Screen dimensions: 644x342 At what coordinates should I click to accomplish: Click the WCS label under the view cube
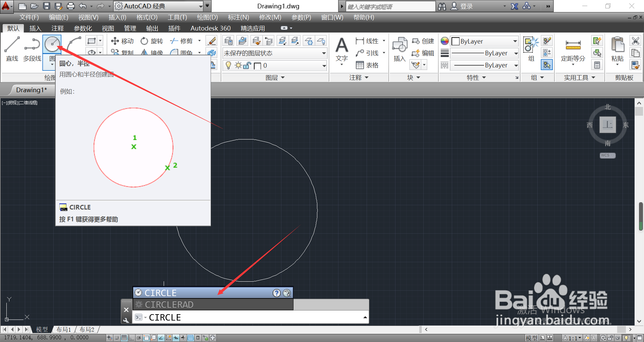[x=607, y=155]
